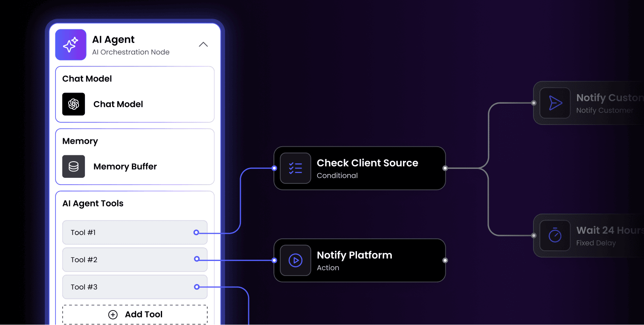Click the Check Client Source checklist icon

pos(296,168)
